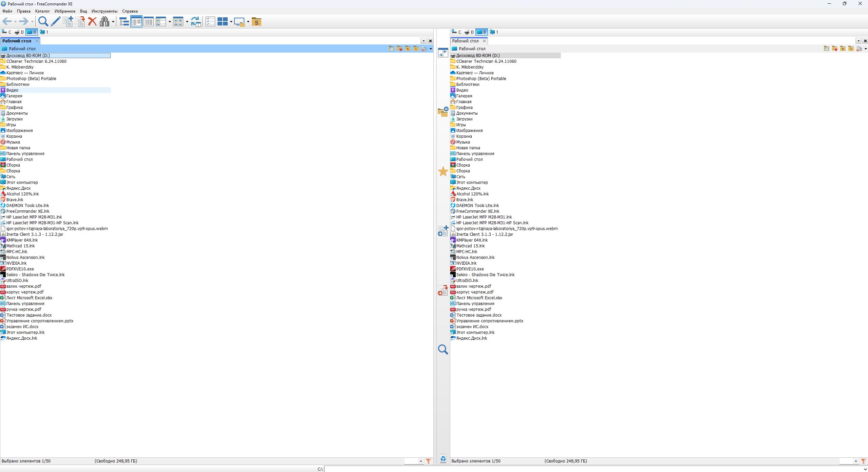Expand the left panel tab list dropdown

point(423,41)
